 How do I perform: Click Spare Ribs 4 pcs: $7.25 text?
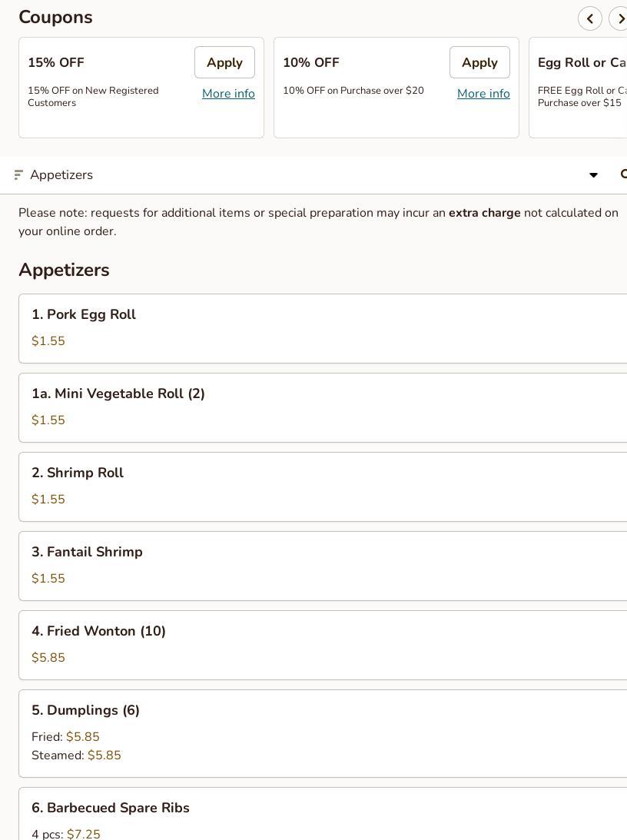[x=66, y=834]
